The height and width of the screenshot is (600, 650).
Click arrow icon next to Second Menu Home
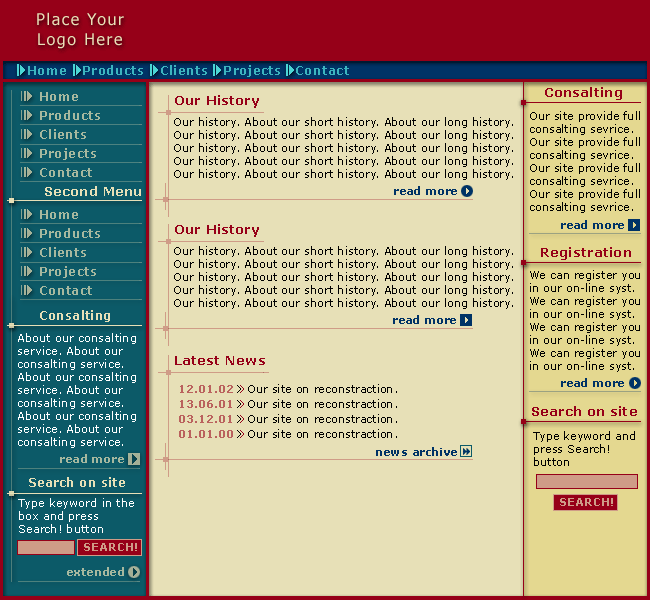tap(27, 214)
